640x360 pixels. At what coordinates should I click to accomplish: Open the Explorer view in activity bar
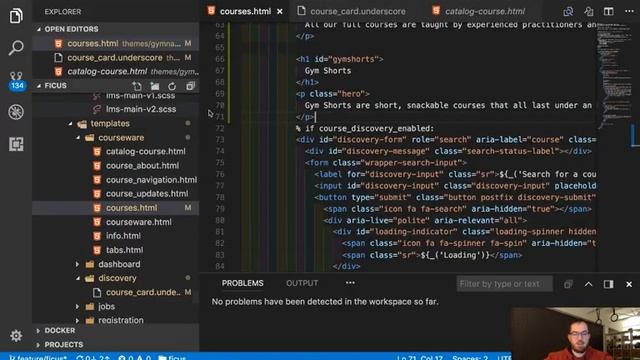click(x=16, y=16)
